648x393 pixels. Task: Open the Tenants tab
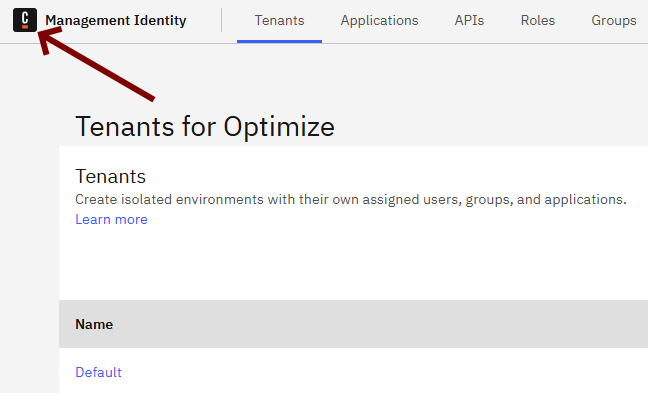coord(279,21)
